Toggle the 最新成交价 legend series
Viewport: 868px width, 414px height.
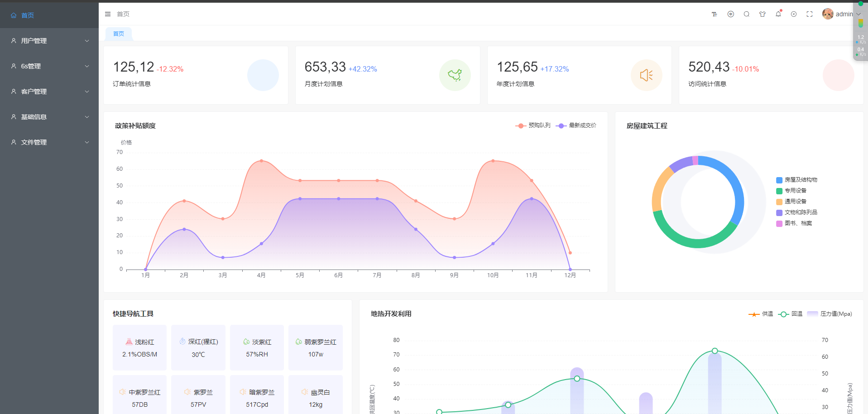pyautogui.click(x=576, y=125)
